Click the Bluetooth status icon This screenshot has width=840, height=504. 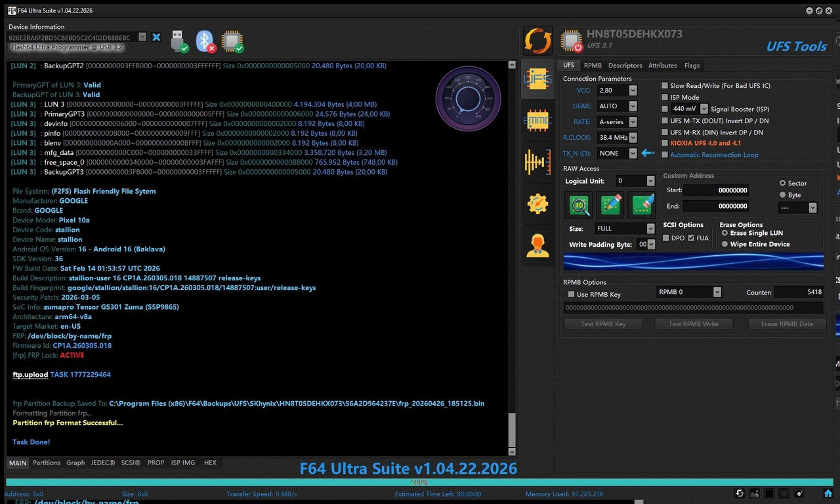(207, 41)
